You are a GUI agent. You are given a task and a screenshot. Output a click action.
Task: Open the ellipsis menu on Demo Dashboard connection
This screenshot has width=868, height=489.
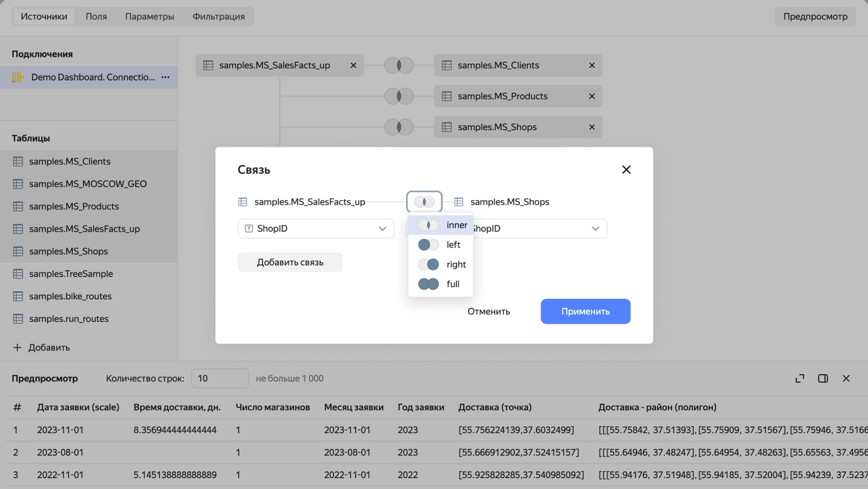pos(165,77)
